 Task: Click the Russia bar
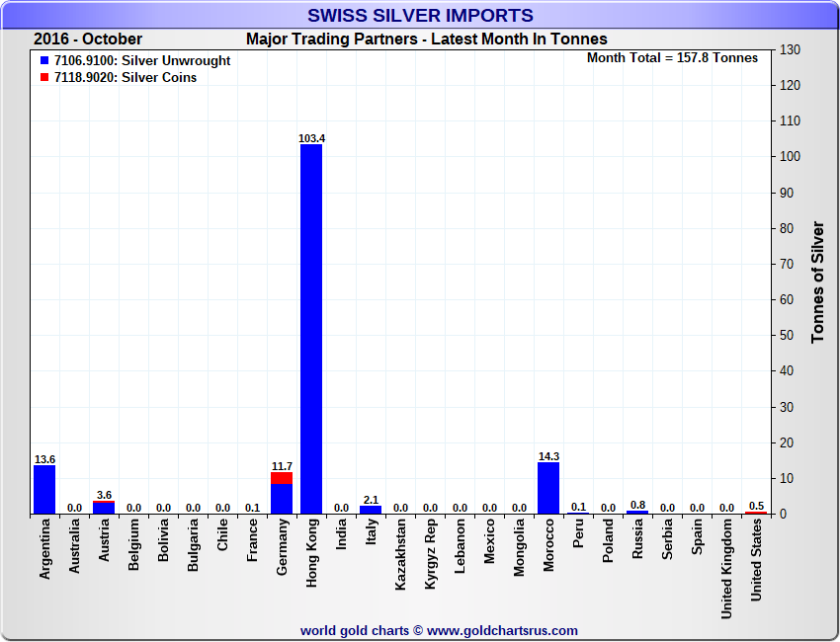click(637, 512)
